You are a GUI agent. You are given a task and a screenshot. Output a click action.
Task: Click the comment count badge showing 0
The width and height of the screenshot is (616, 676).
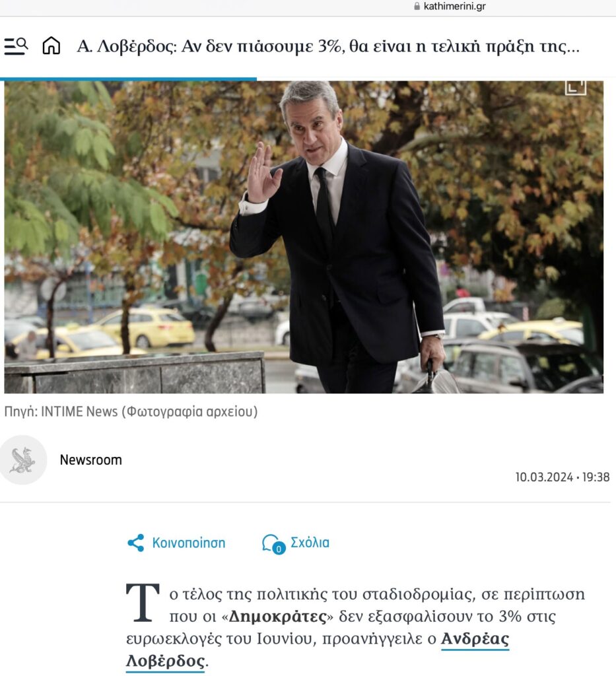(x=279, y=549)
